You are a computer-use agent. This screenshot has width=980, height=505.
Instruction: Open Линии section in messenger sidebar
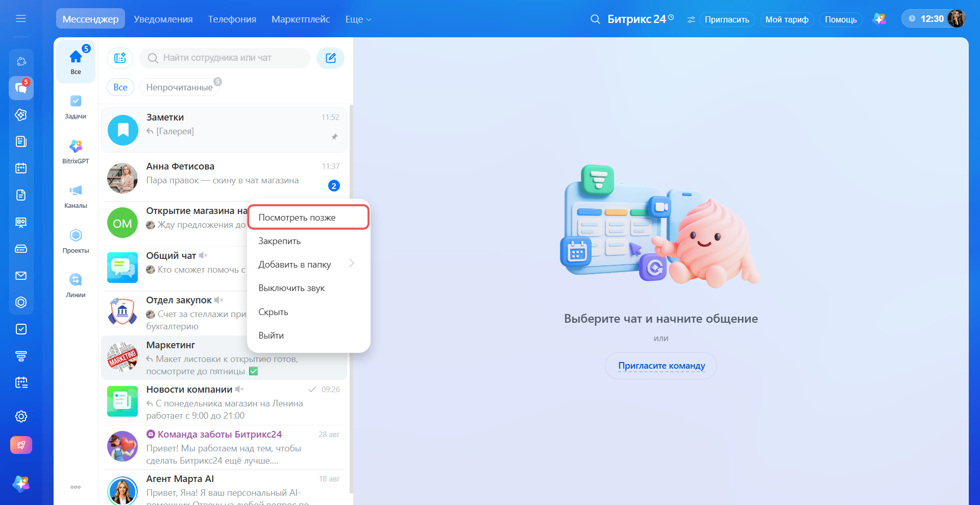tap(76, 285)
